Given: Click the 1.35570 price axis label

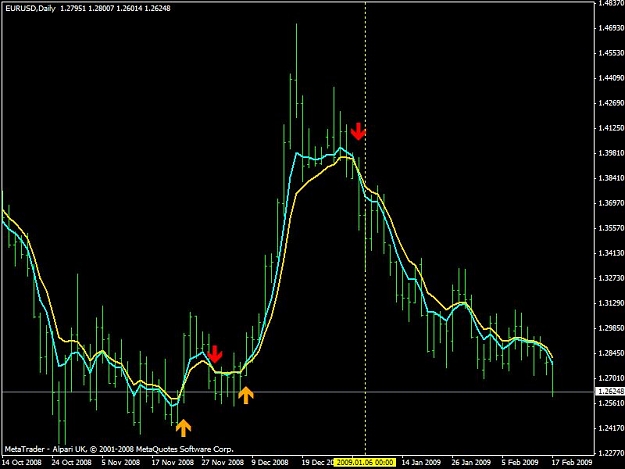Looking at the screenshot, I should (x=611, y=228).
